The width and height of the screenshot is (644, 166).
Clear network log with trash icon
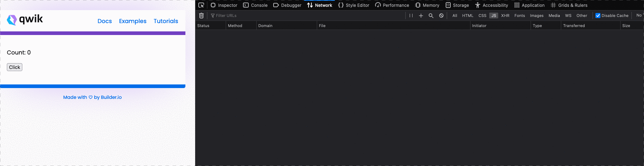click(x=202, y=16)
